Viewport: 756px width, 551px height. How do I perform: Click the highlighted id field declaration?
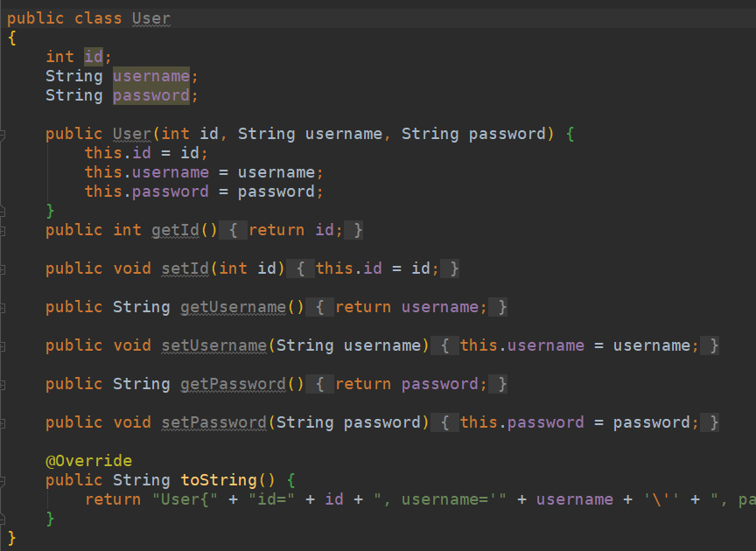[x=94, y=57]
